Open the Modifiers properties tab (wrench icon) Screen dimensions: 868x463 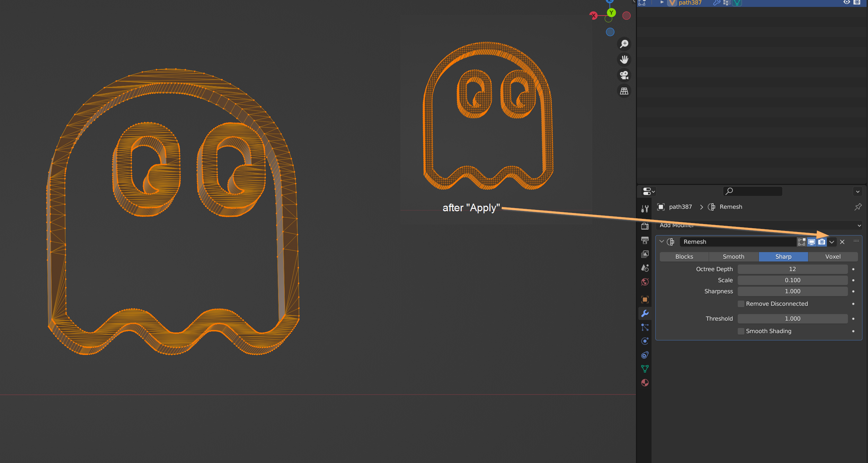tap(645, 313)
